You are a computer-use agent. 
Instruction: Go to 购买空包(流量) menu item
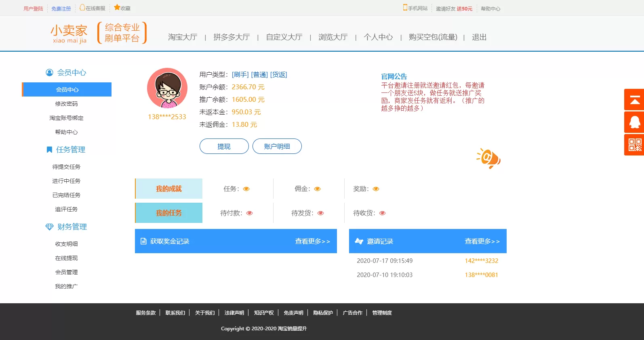(433, 37)
